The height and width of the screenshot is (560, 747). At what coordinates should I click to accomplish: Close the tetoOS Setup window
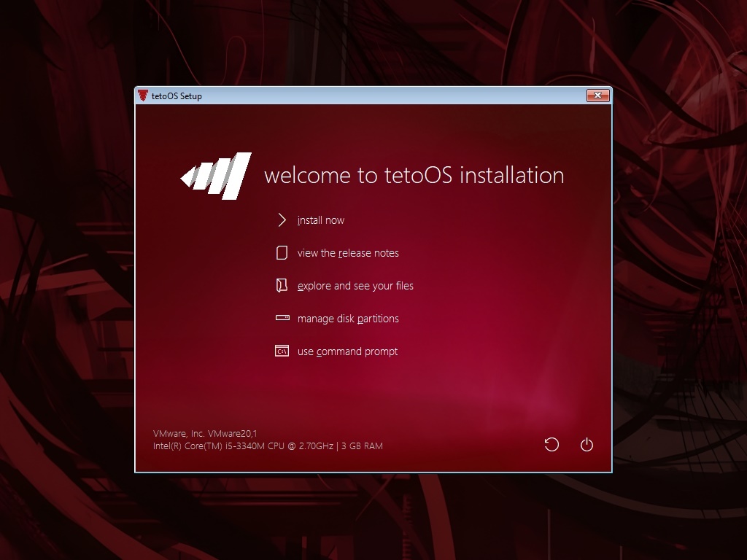pyautogui.click(x=598, y=96)
